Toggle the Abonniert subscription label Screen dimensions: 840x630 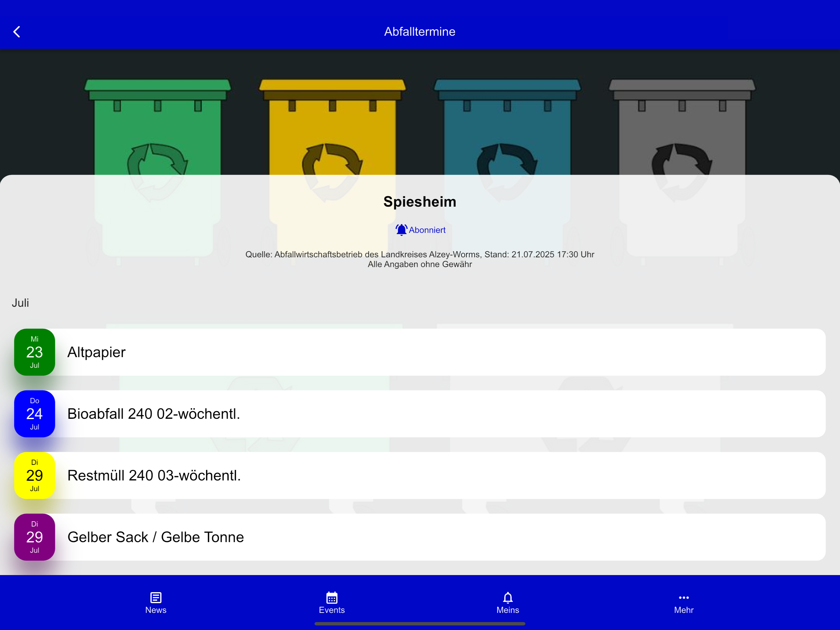[x=427, y=230]
